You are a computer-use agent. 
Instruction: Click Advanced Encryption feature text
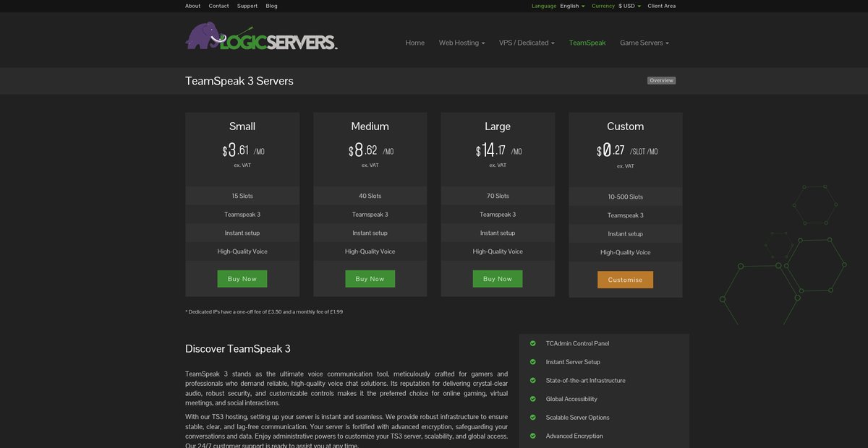574,436
